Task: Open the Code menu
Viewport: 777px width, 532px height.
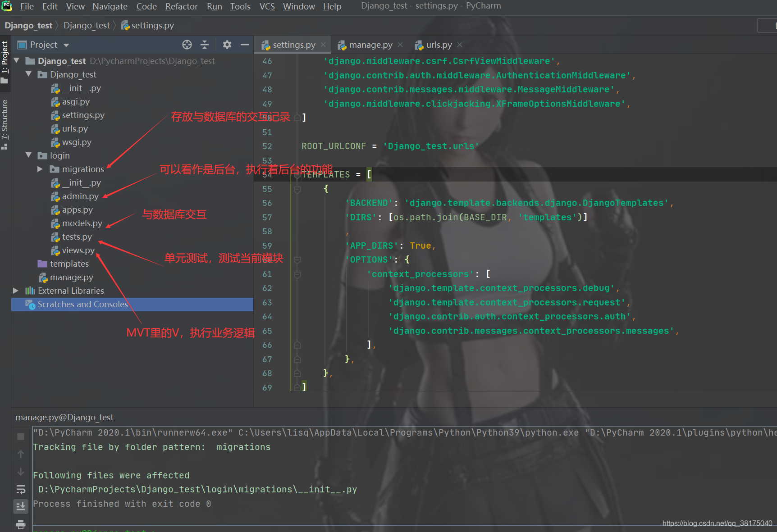Action: pyautogui.click(x=146, y=6)
